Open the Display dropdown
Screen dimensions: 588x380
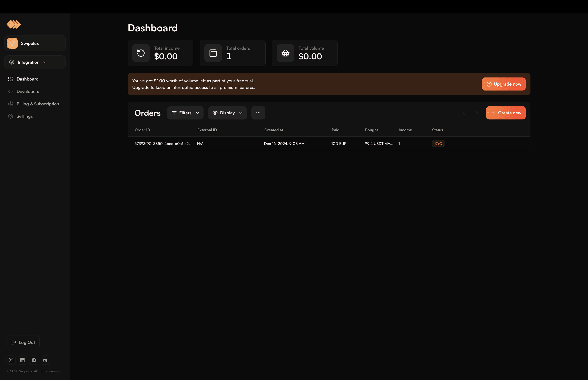[227, 113]
